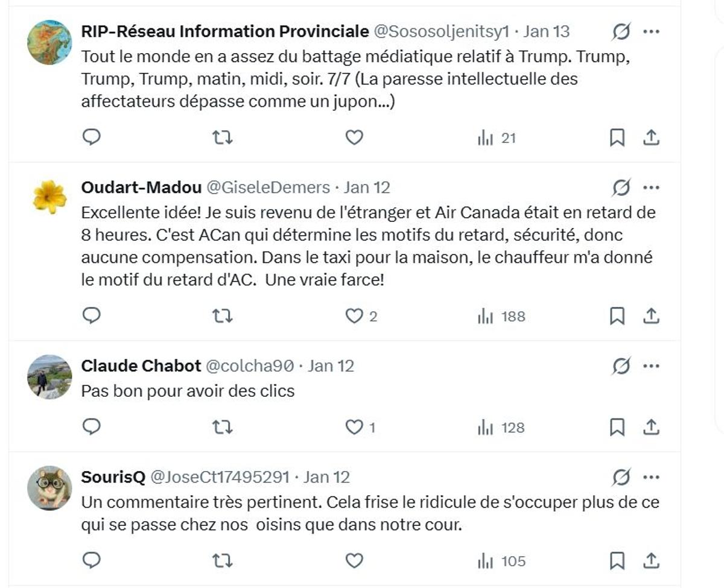Open the three-dot menu on SourisQ's reply
Viewport: 724px width, 588px height.
point(650,477)
